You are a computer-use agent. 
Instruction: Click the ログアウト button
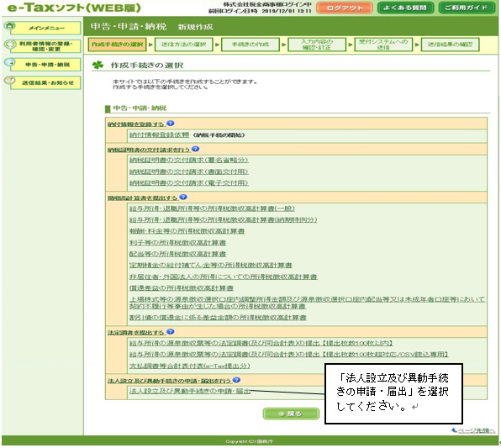click(345, 8)
